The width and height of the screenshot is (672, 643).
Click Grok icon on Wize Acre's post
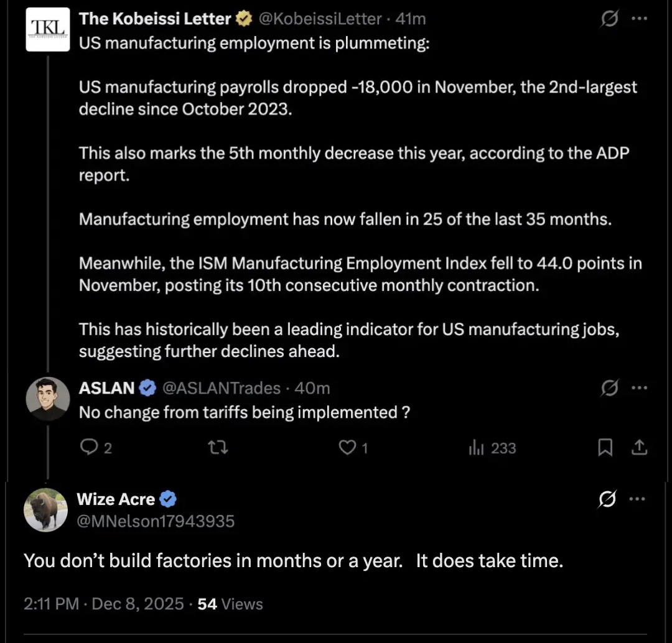[x=607, y=499]
